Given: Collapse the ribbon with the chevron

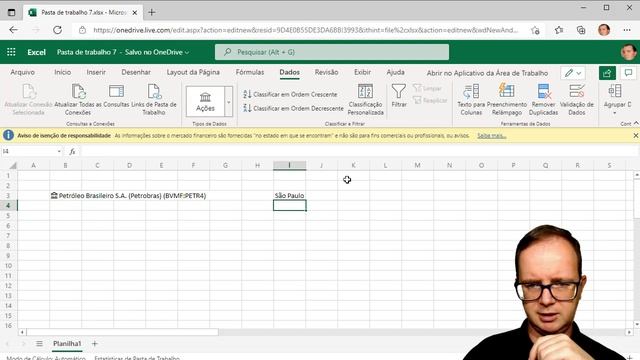Looking at the screenshot, I should [x=636, y=123].
